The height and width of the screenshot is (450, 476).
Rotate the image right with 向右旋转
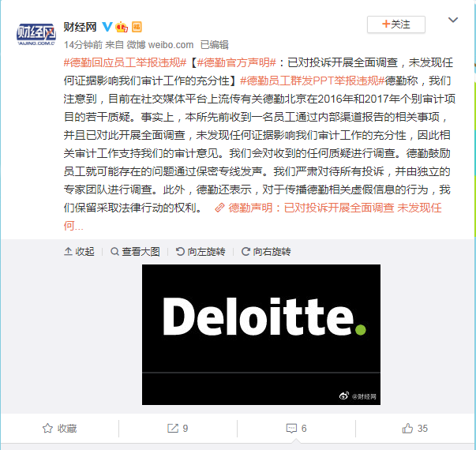266,252
